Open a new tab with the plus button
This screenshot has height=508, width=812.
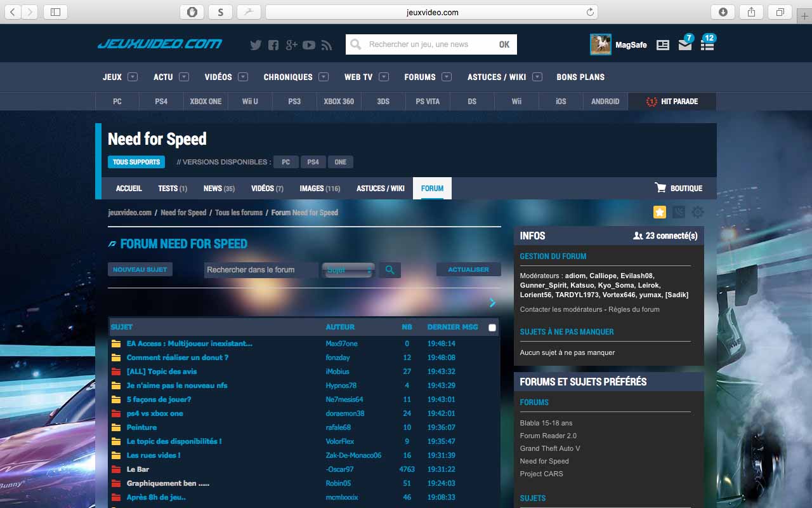click(x=805, y=15)
